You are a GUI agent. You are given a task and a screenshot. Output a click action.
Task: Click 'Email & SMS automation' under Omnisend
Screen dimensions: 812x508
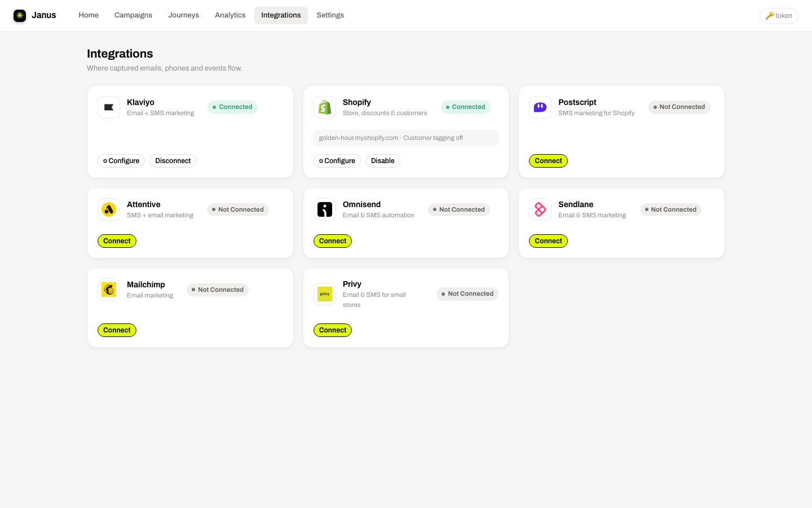pos(378,215)
